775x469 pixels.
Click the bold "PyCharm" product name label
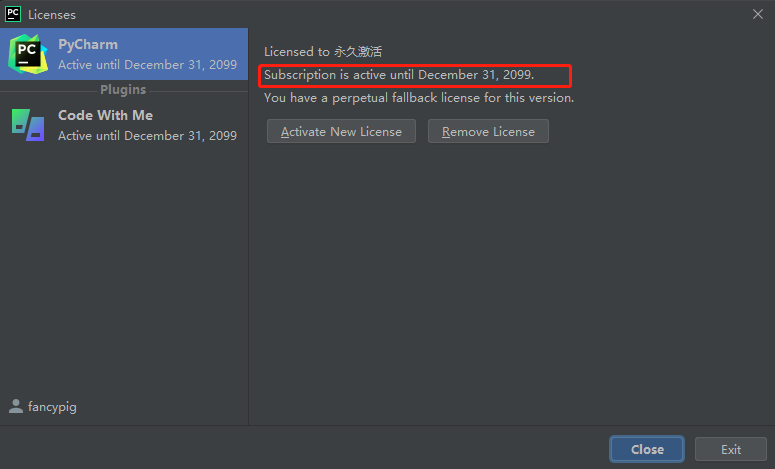tap(88, 45)
